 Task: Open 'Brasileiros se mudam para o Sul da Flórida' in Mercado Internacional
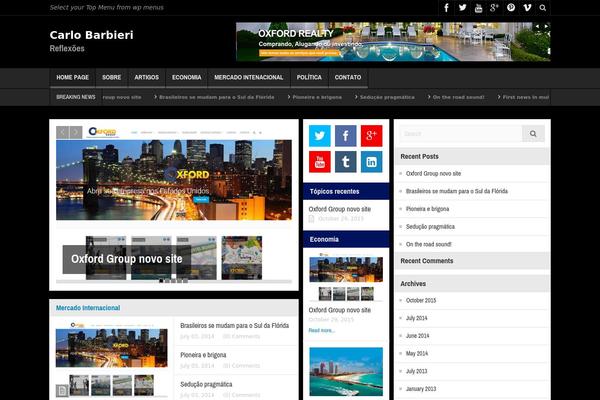pyautogui.click(x=235, y=325)
